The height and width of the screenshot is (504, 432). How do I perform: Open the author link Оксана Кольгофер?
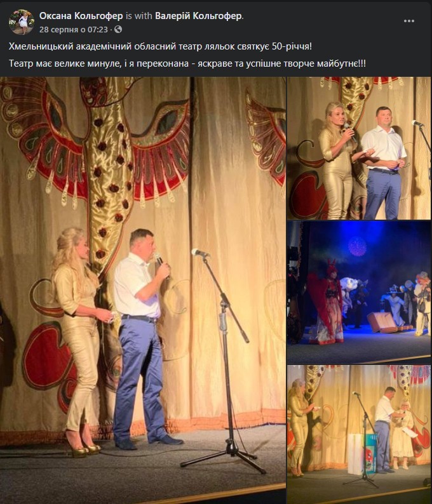click(81, 16)
